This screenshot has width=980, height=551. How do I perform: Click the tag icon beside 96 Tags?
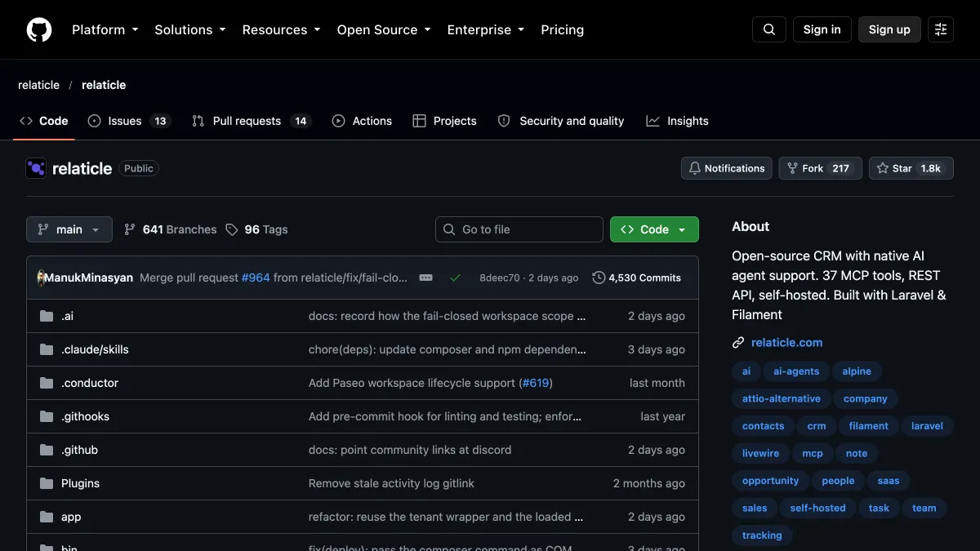pos(232,229)
